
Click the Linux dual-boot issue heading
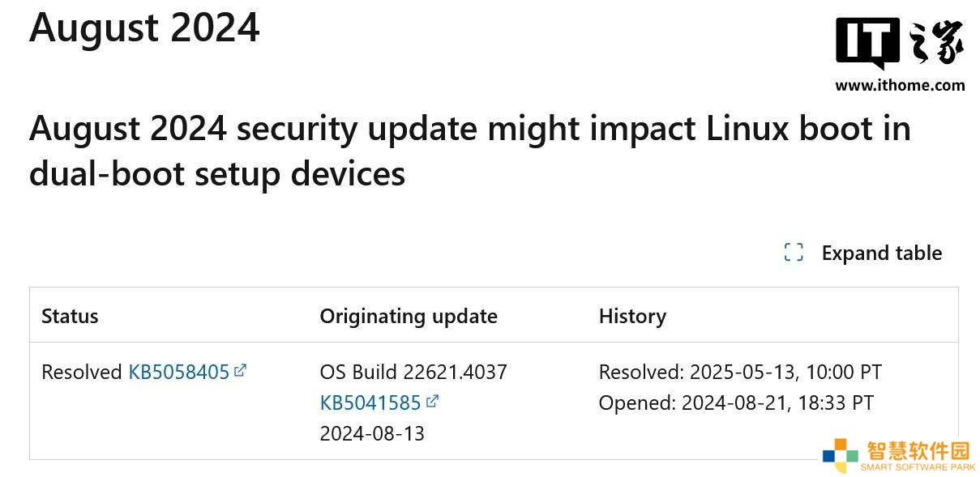pyautogui.click(x=470, y=151)
